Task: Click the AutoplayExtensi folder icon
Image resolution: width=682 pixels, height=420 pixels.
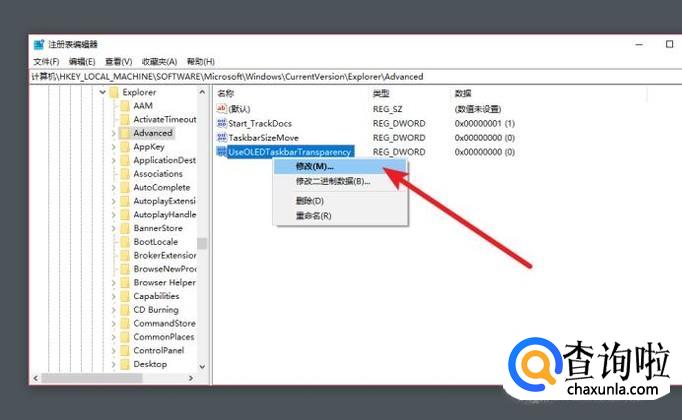Action: [x=125, y=201]
